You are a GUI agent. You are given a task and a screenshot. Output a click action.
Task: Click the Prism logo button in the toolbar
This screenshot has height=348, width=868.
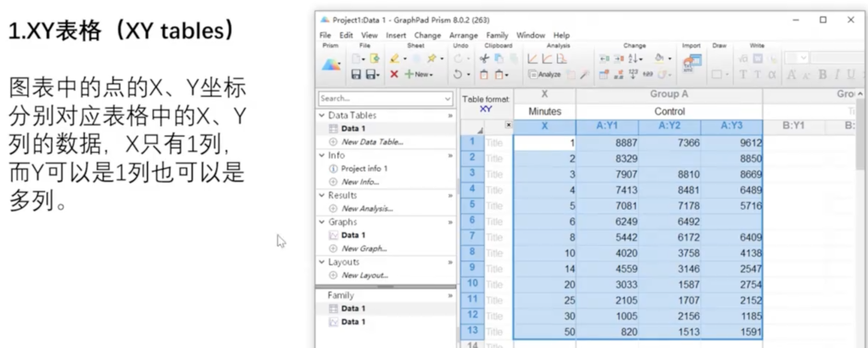click(331, 65)
